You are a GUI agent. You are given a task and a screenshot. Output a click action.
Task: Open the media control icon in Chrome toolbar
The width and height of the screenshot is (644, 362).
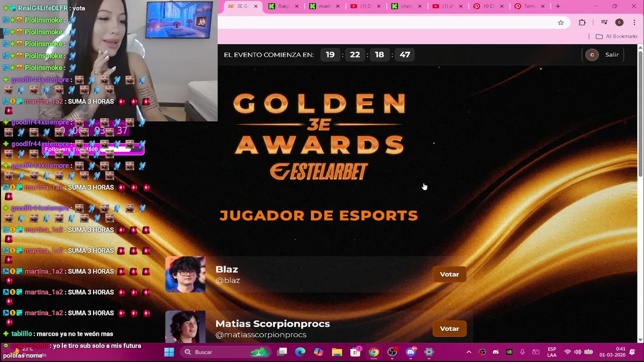pyautogui.click(x=604, y=22)
